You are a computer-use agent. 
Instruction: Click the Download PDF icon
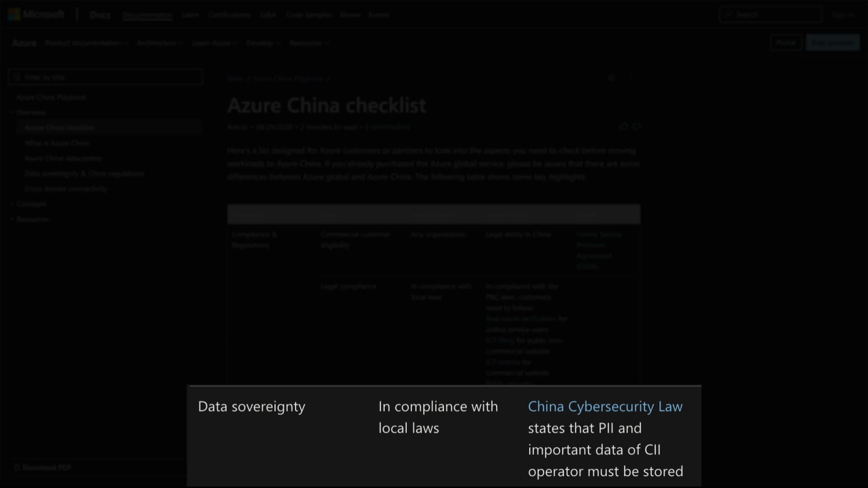pos(17,467)
